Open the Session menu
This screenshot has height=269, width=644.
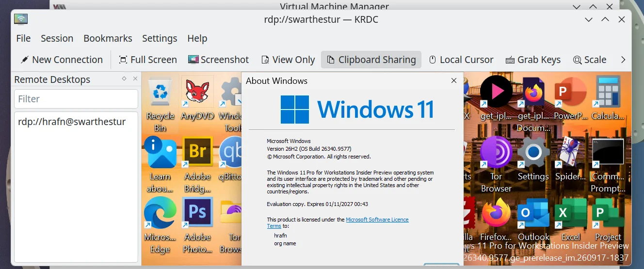pyautogui.click(x=57, y=38)
